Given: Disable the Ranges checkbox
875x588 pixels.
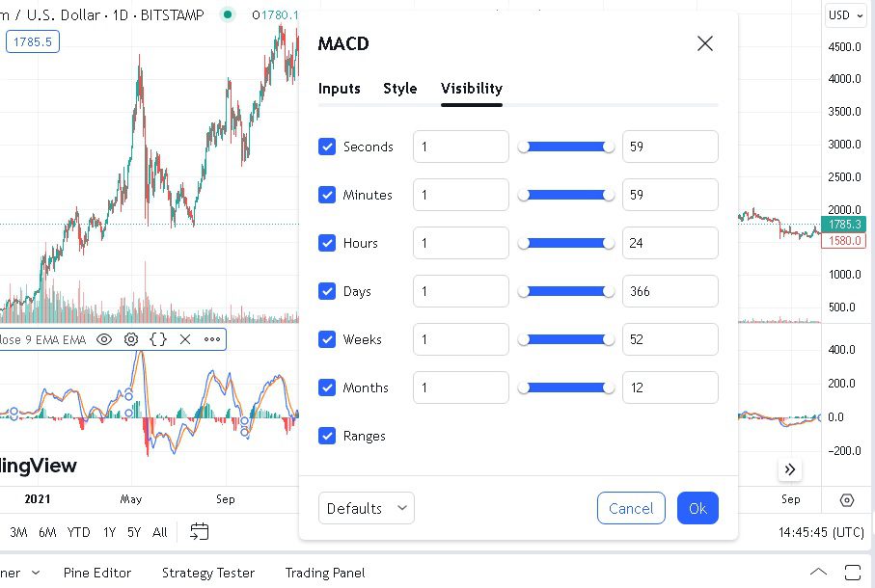Looking at the screenshot, I should (327, 436).
